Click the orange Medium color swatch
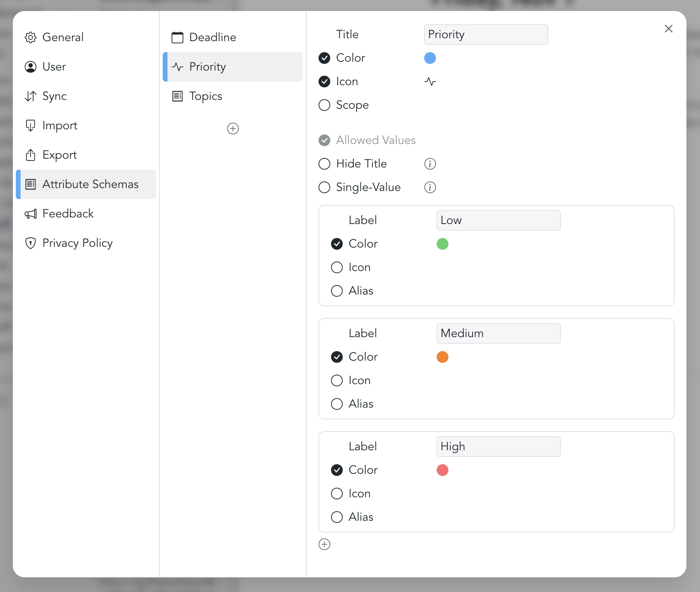The height and width of the screenshot is (592, 700). tap(442, 357)
